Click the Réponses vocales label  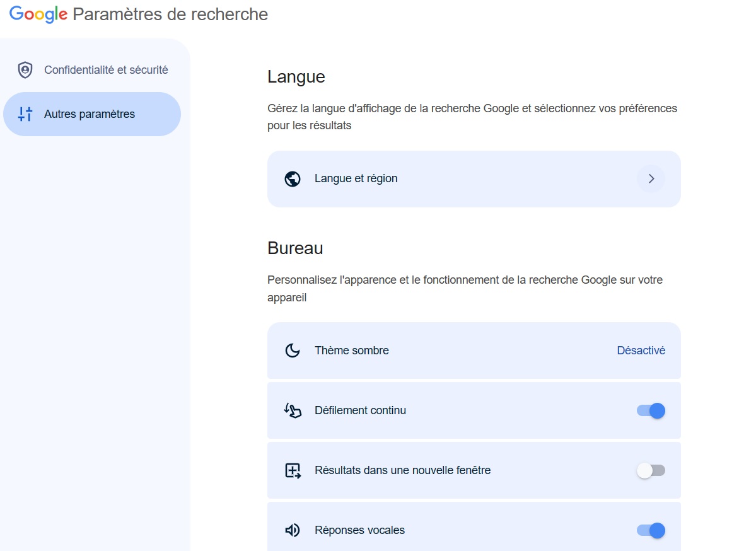coord(359,530)
